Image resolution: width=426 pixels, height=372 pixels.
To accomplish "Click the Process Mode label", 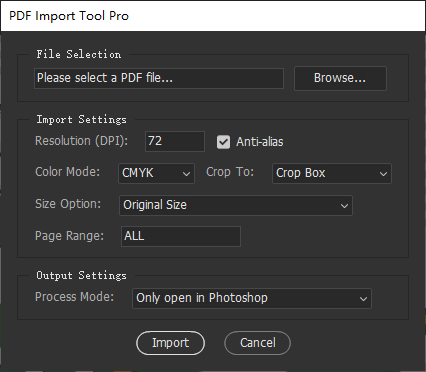I will (x=74, y=297).
